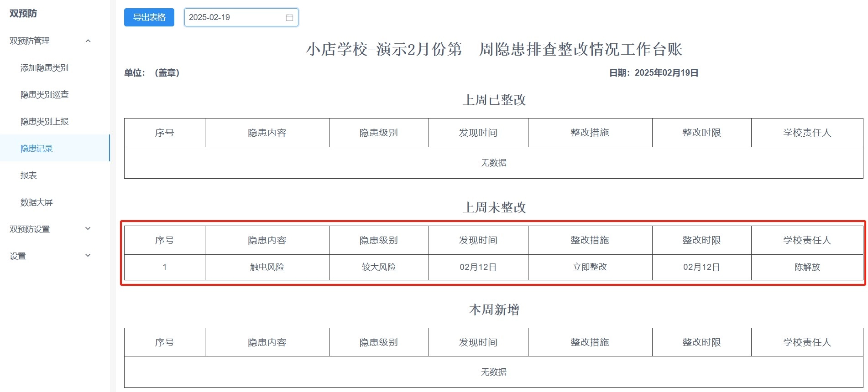Click the calendar icon in date field

click(x=289, y=17)
